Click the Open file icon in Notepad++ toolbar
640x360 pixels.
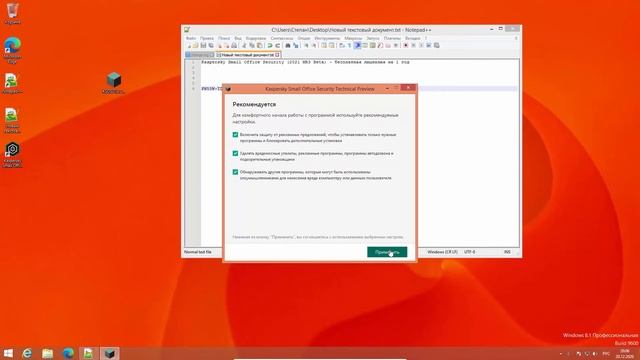196,45
